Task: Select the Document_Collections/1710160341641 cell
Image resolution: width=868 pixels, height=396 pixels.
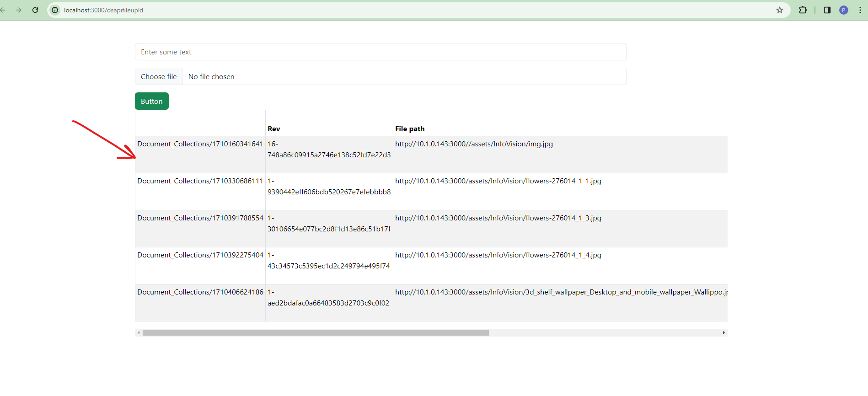Action: [x=200, y=144]
